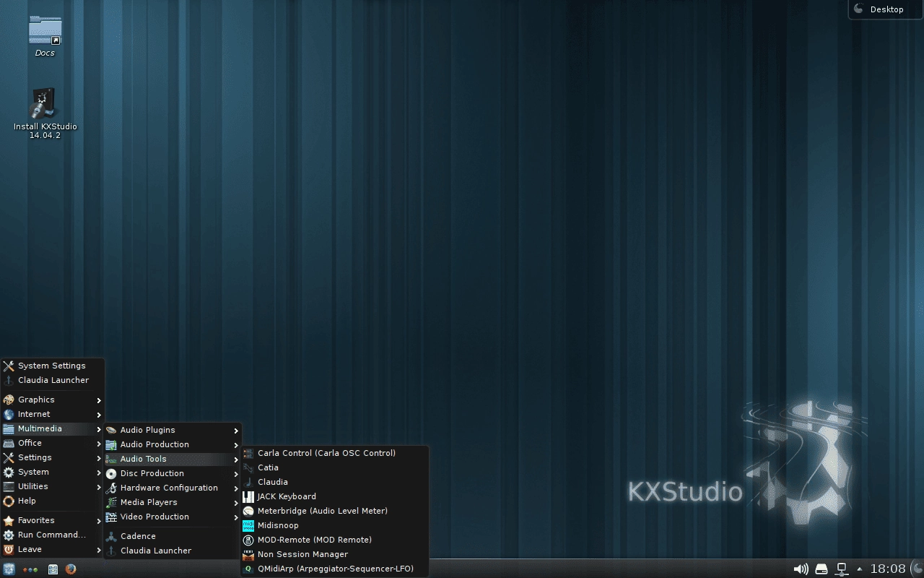Expand the Utilities submenu arrow
This screenshot has width=924, height=578.
pos(99,487)
